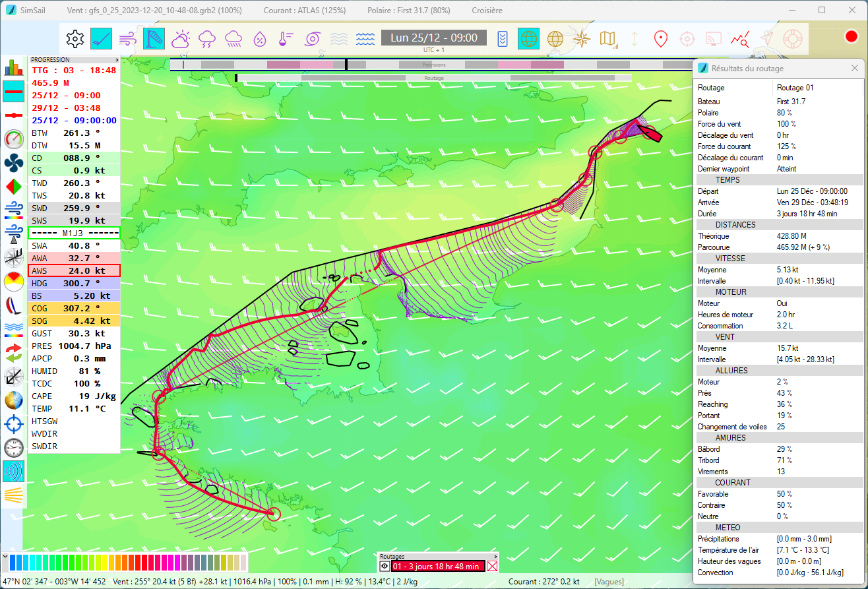This screenshot has height=589, width=868.
Task: Open the bar chart statistics icon
Action: (x=13, y=67)
